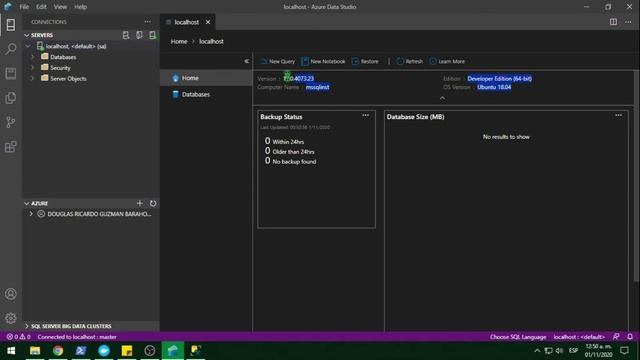Open editor more actions ellipsis

click(x=628, y=22)
